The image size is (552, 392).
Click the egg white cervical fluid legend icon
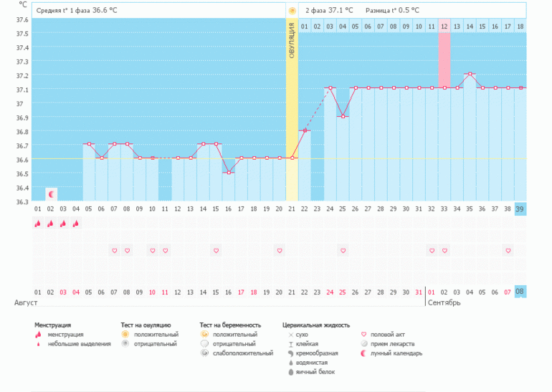tap(290, 372)
